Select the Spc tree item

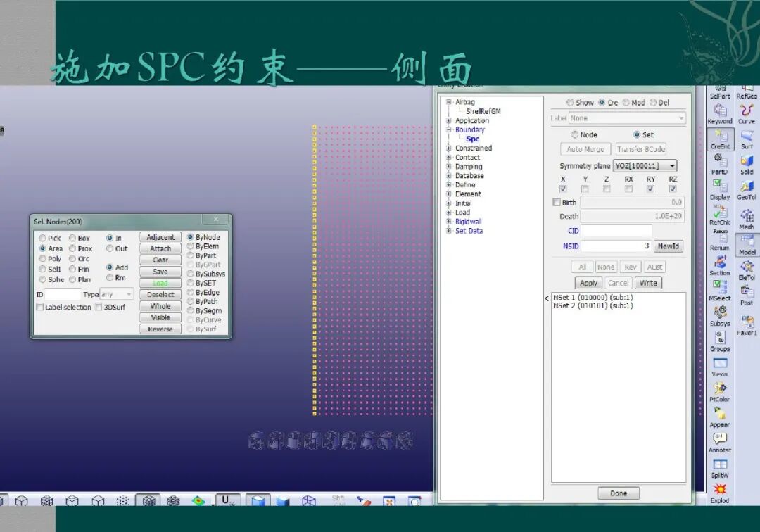coord(472,139)
